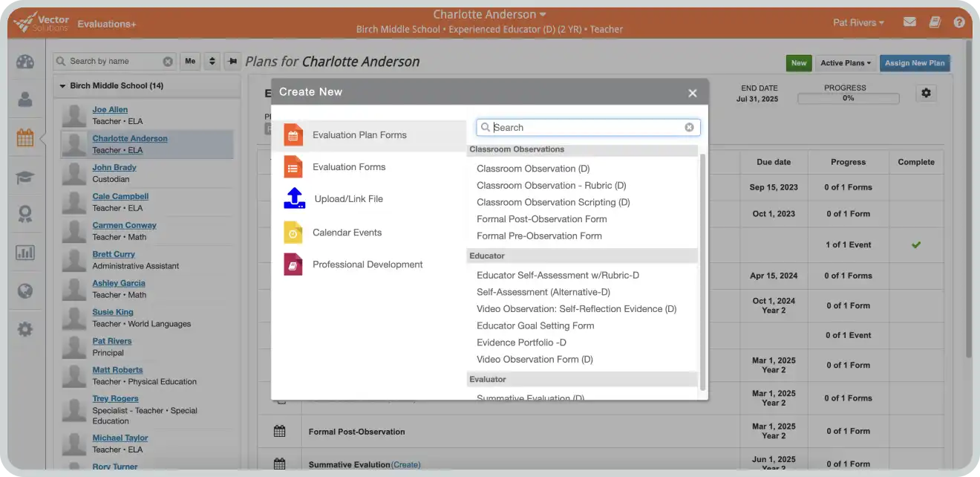Click the Assign New Plan button
This screenshot has height=477, width=980.
[x=915, y=63]
